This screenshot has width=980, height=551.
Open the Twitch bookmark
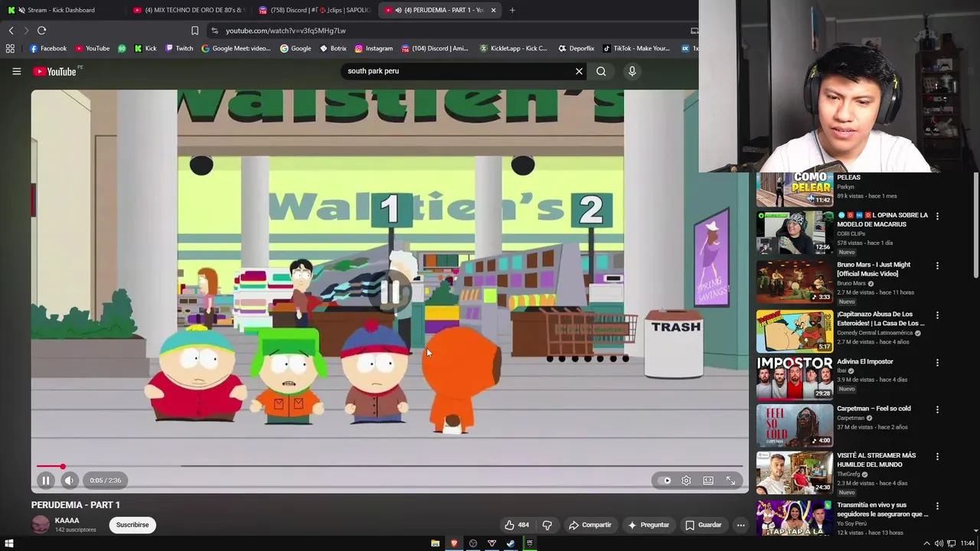pyautogui.click(x=179, y=48)
